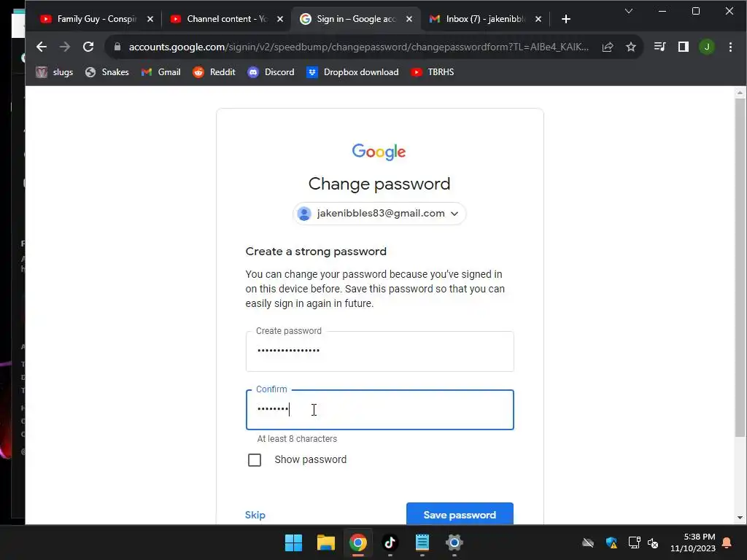Toggle the browser side panel icon
The height and width of the screenshot is (560, 747).
point(683,47)
